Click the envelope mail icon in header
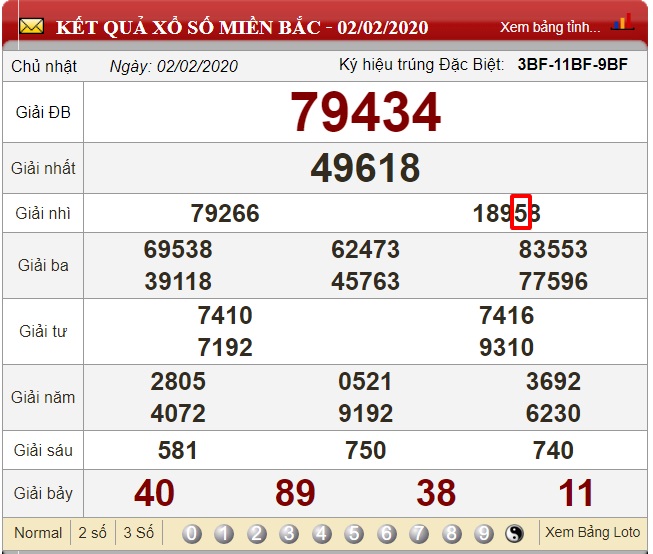 point(32,25)
